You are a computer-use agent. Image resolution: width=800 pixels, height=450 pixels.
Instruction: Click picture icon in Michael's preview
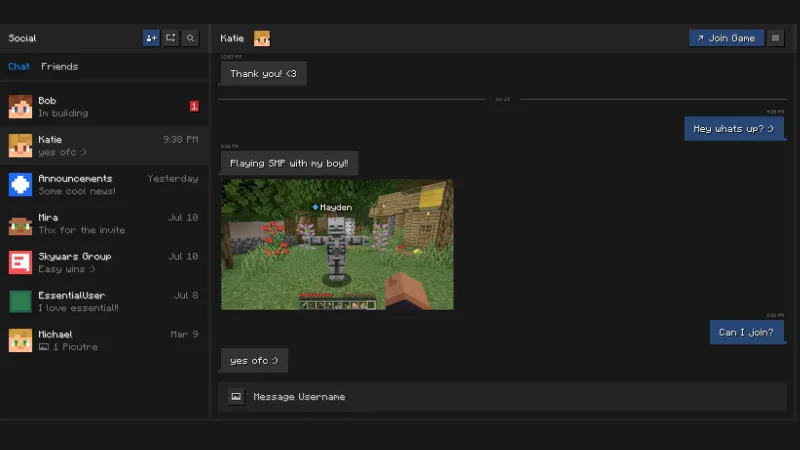44,347
